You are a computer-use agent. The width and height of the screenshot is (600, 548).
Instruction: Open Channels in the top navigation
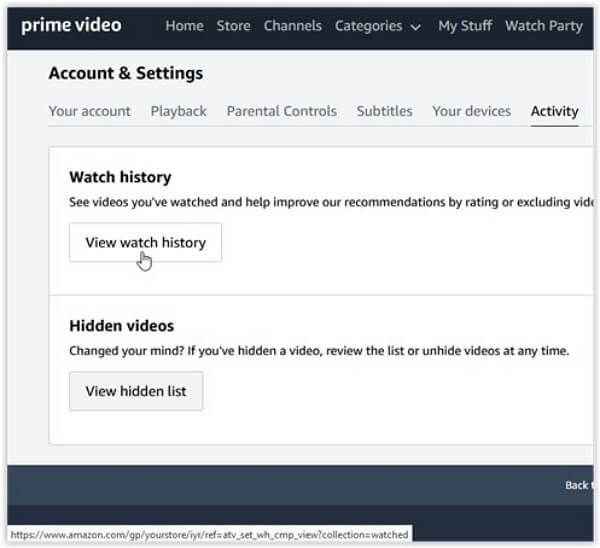click(x=293, y=26)
